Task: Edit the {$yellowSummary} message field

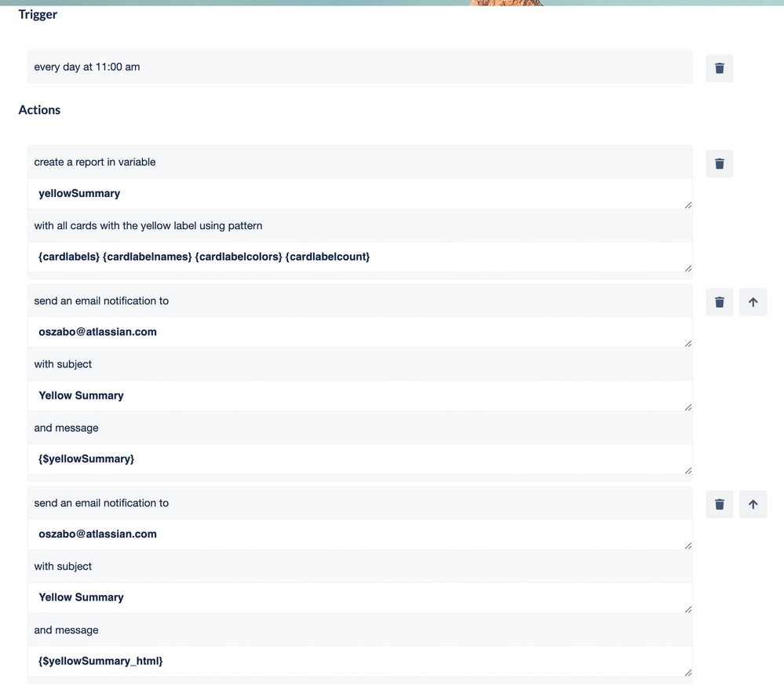Action: pos(359,458)
